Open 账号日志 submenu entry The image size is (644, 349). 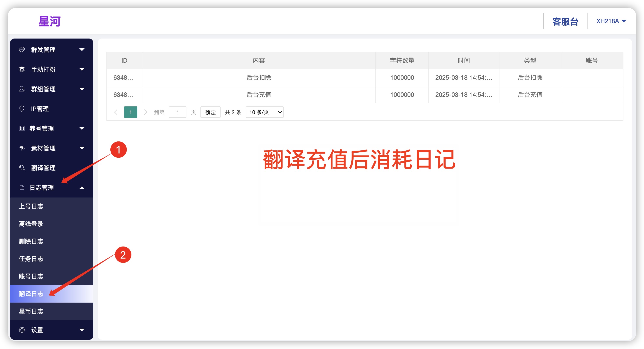click(x=31, y=276)
